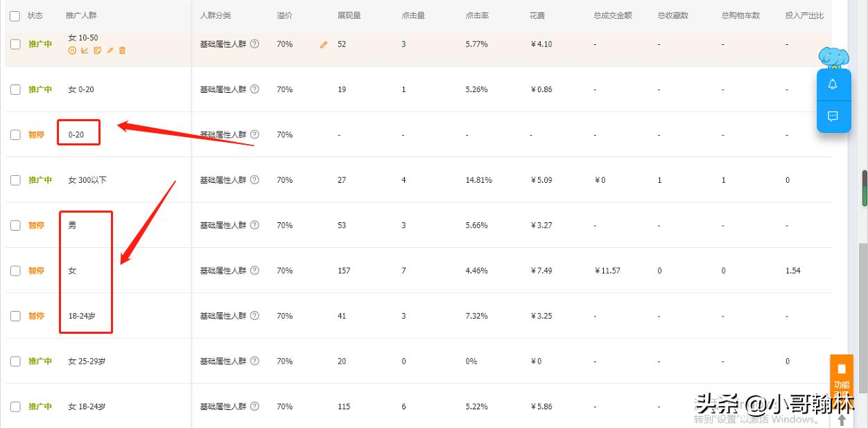Sort by the 点击率 column header
868x428 pixels.
tap(477, 15)
